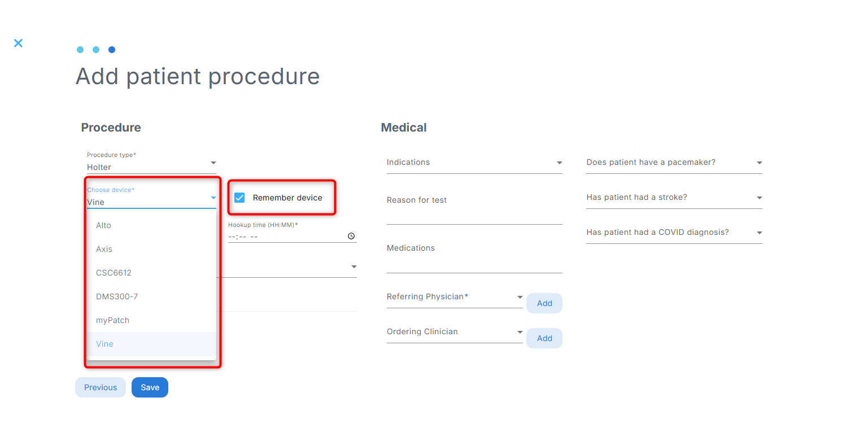Click the second step indicator dot

coord(96,50)
